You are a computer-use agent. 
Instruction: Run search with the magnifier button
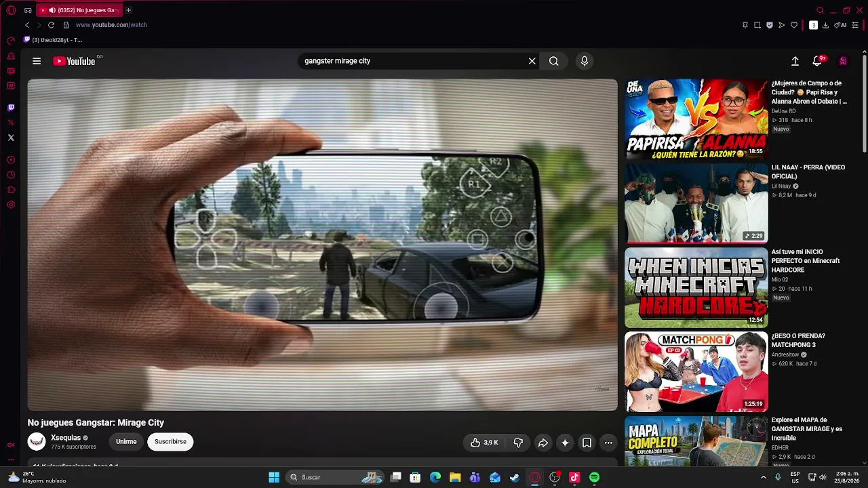click(x=554, y=61)
